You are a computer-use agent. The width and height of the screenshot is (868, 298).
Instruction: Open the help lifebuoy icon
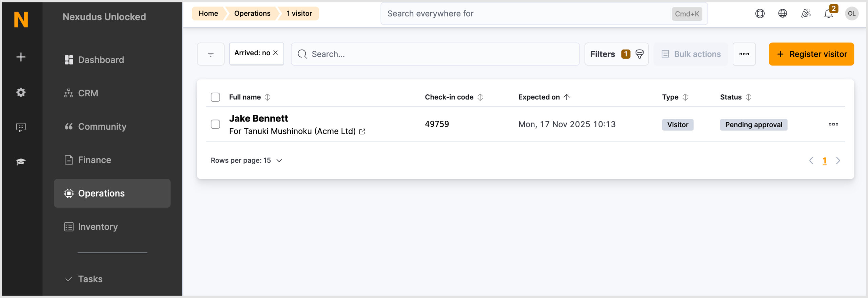point(760,14)
